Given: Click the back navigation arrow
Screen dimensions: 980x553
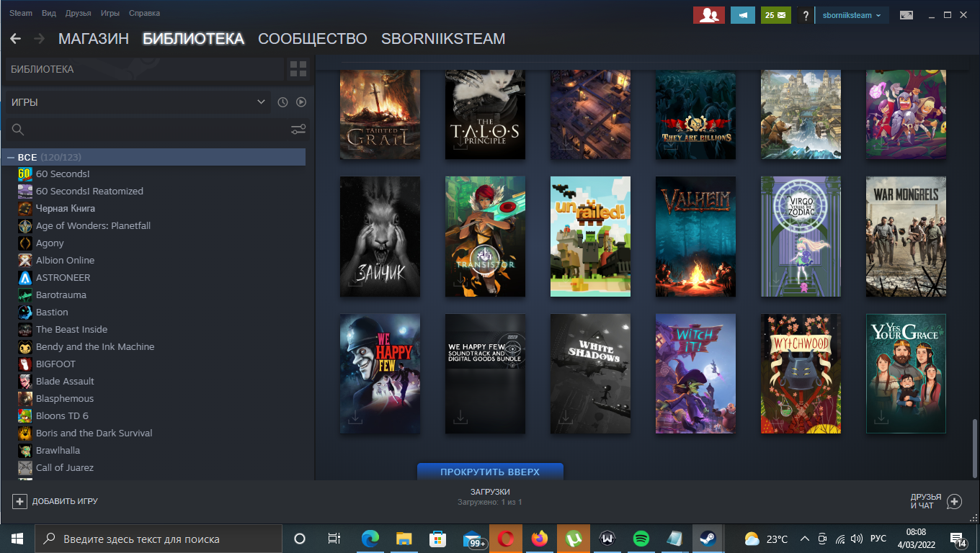Looking at the screenshot, I should [x=15, y=39].
